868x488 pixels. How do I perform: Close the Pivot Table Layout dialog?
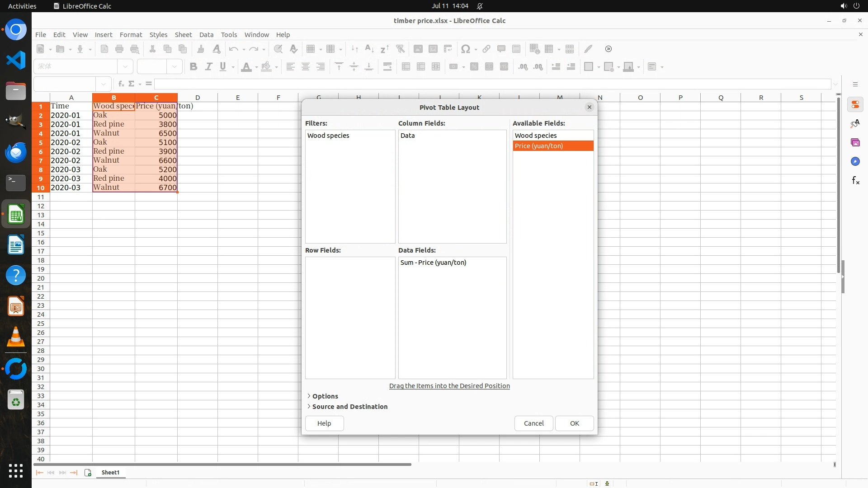(x=589, y=108)
